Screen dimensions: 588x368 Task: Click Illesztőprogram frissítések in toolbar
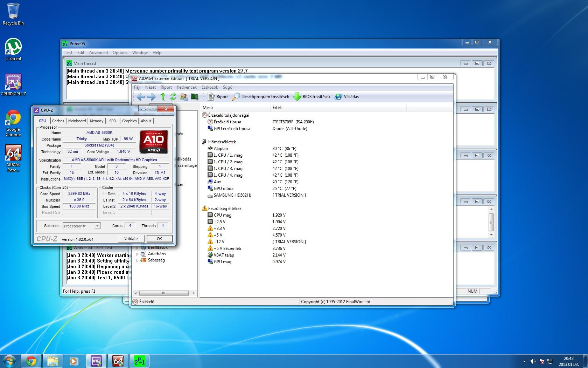point(261,97)
